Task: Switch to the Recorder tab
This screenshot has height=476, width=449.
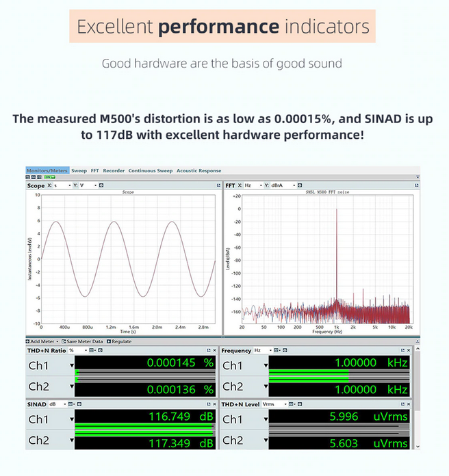Action: click(114, 170)
